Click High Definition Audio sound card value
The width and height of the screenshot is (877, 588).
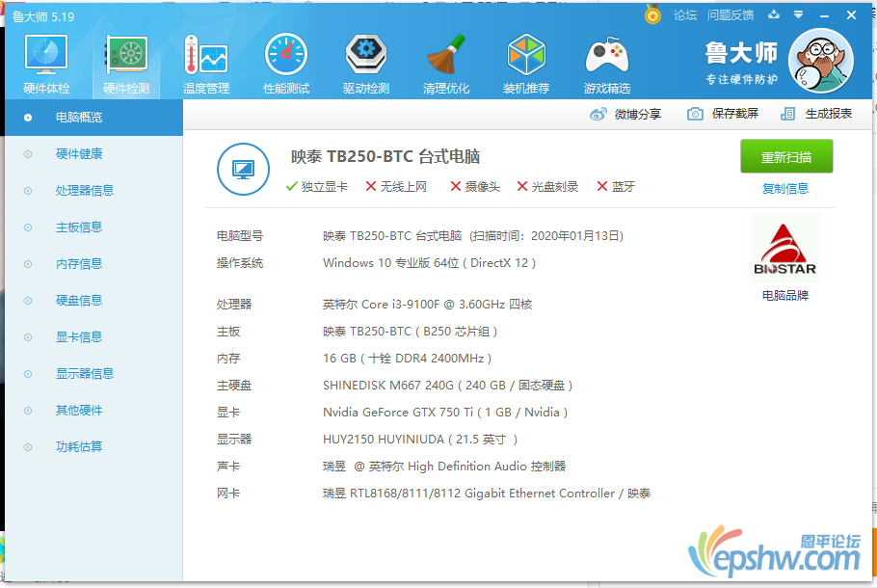pyautogui.click(x=444, y=466)
